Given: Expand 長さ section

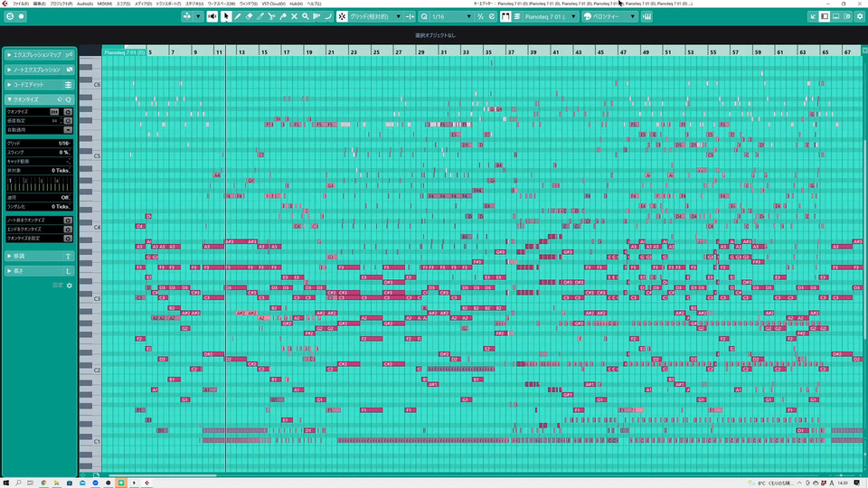Looking at the screenshot, I should (x=39, y=271).
